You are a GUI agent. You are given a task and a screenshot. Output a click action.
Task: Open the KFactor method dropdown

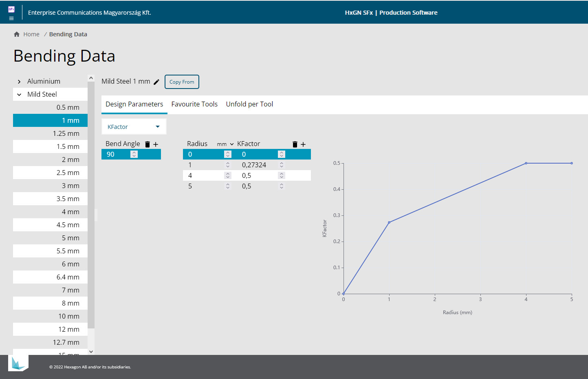coord(134,127)
